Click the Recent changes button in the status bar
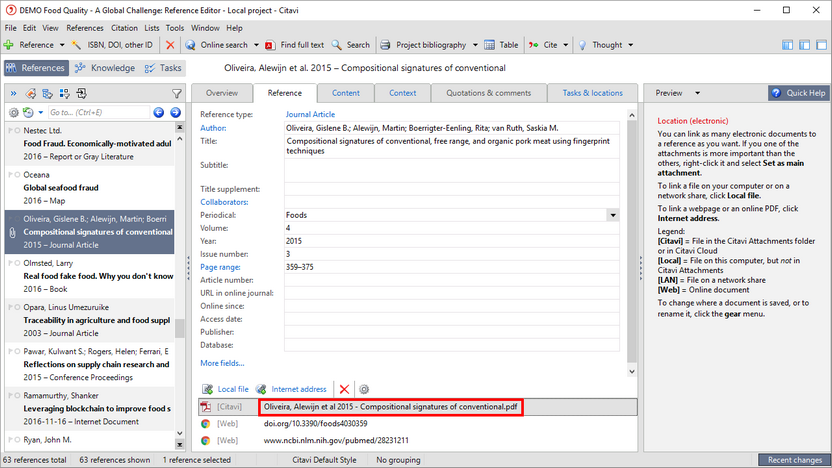The width and height of the screenshot is (832, 468). coord(794,460)
